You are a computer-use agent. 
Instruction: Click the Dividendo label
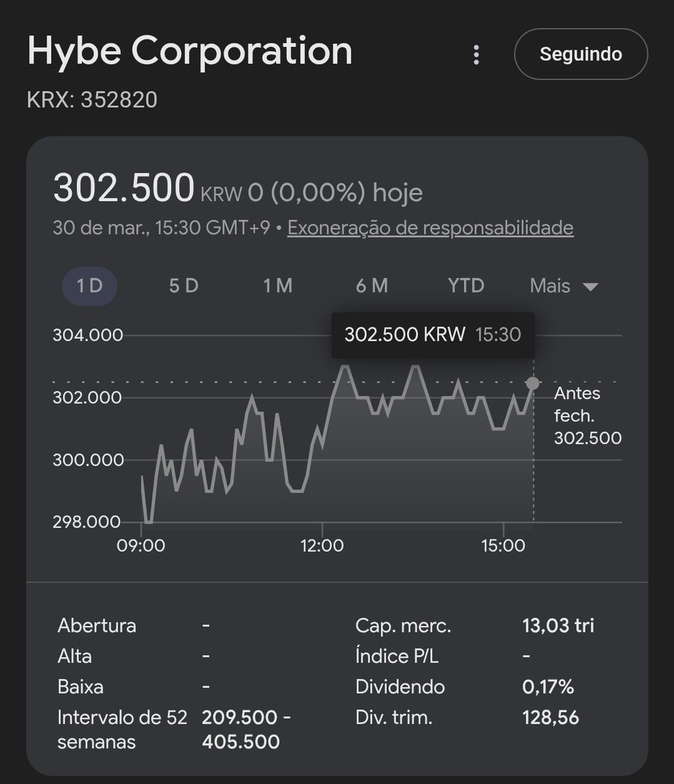click(x=400, y=687)
